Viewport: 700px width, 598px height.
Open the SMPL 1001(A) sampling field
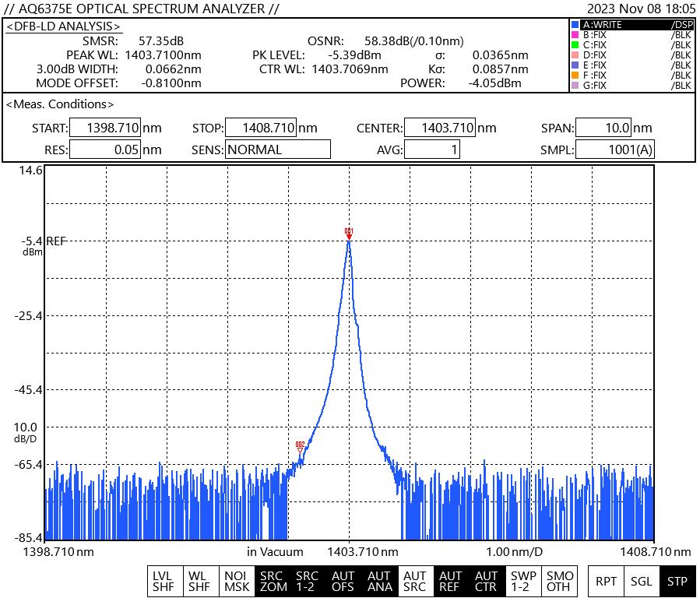615,149
